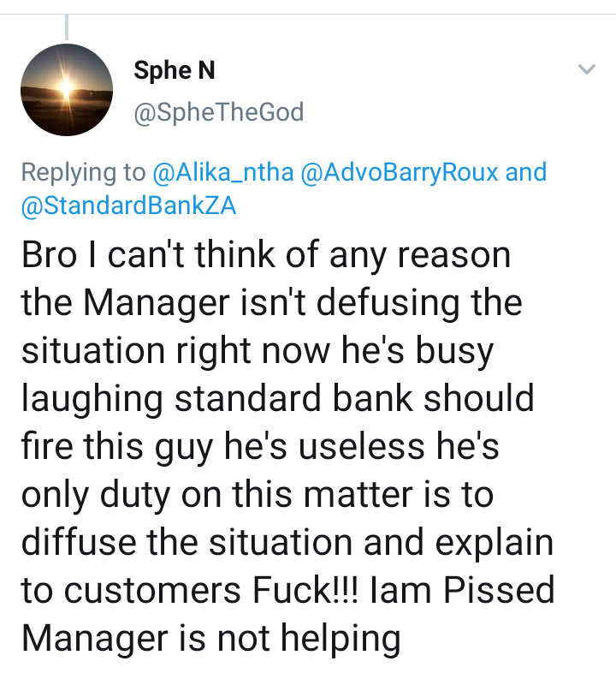616x673 pixels.
Task: Open the Sphe N display name
Action: tap(175, 70)
